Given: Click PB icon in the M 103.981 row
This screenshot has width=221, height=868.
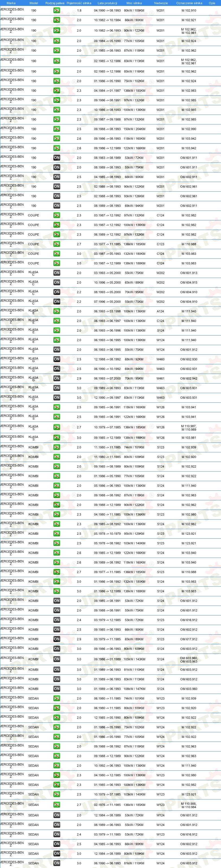Looking at the screenshot, I should [x=57, y=438].
